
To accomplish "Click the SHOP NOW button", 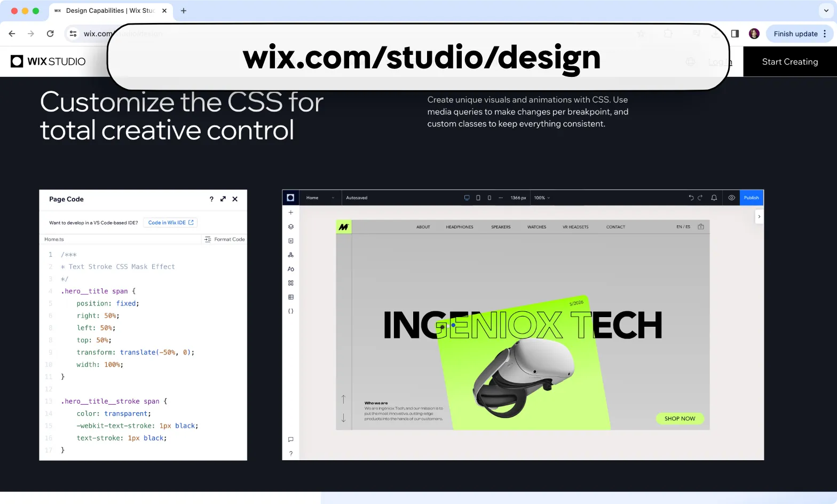I will click(x=680, y=419).
